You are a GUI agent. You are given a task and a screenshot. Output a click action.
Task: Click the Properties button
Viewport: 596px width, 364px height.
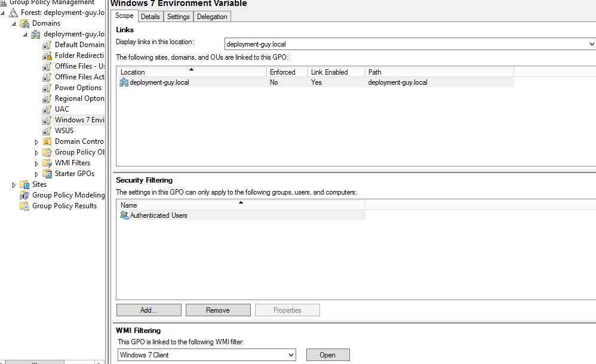point(287,310)
